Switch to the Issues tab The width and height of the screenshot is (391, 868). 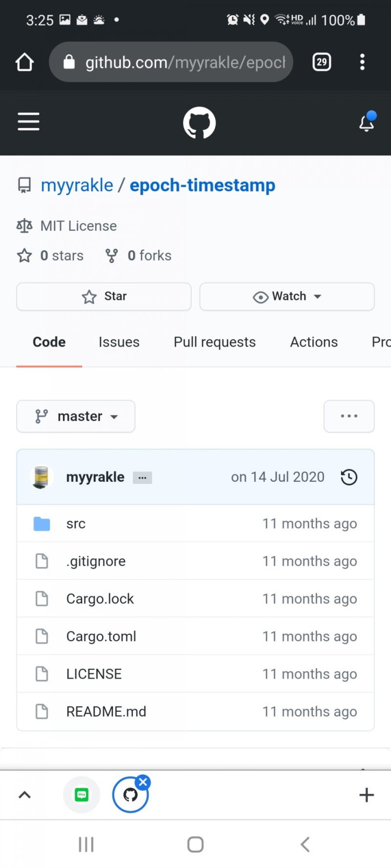[119, 342]
